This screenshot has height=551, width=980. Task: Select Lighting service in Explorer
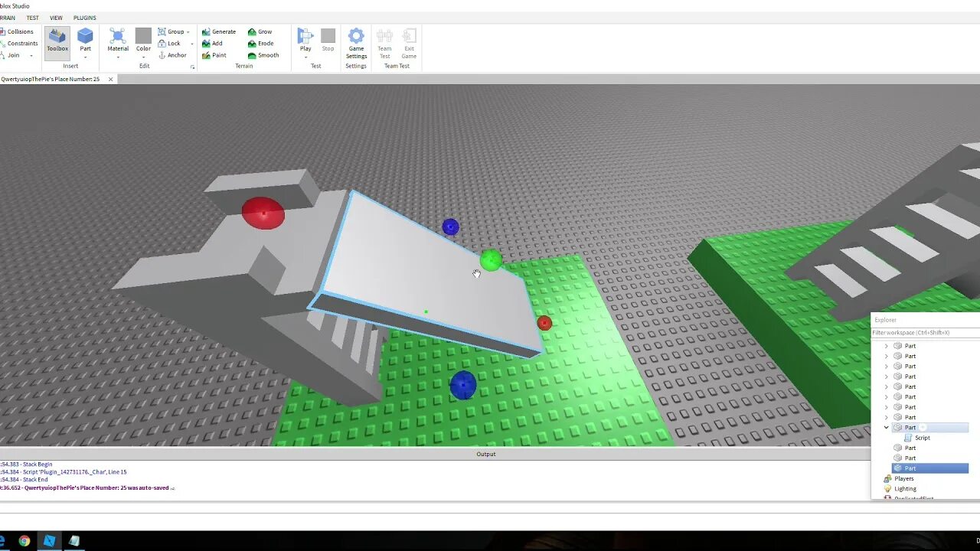pyautogui.click(x=905, y=488)
